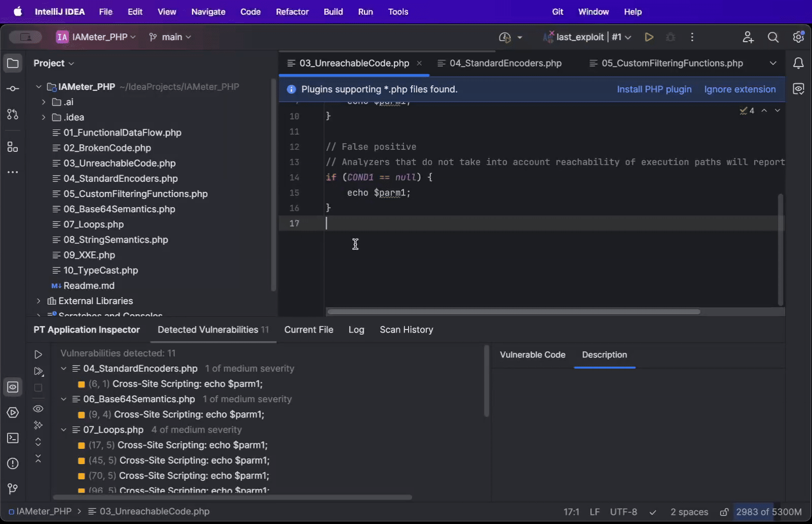Run last_exploit configuration
This screenshot has width=812, height=524.
tap(649, 37)
